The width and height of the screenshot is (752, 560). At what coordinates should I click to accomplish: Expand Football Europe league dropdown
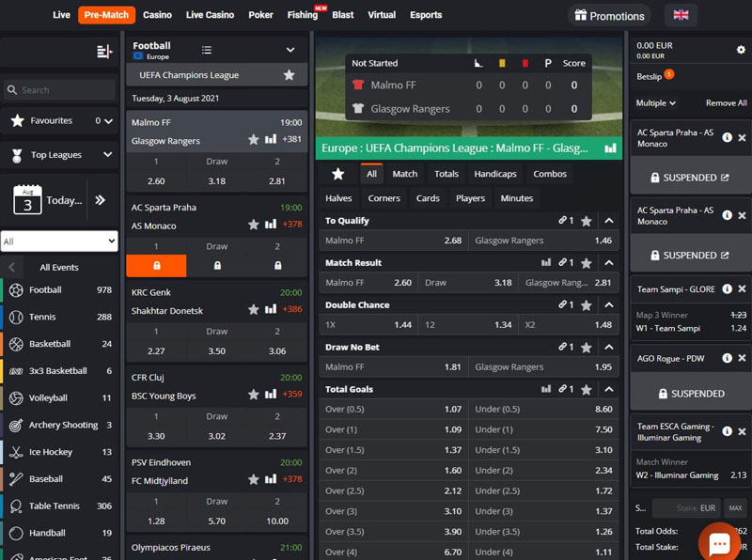pyautogui.click(x=290, y=50)
